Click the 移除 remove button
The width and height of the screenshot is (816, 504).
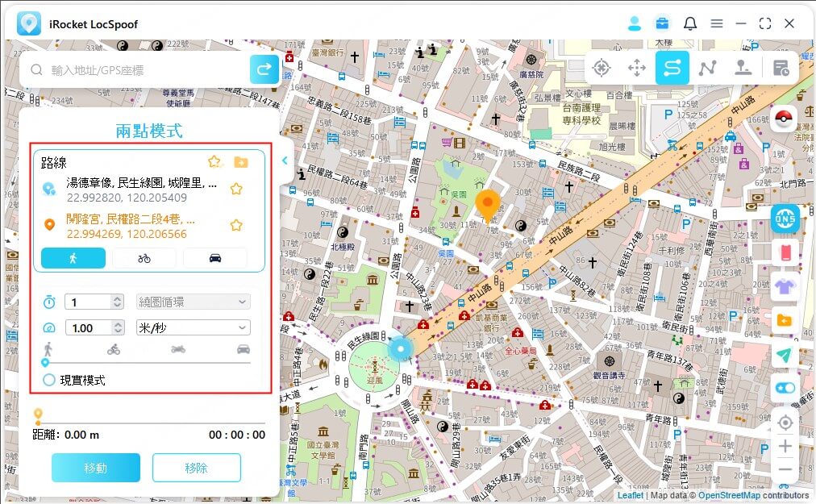tap(196, 468)
